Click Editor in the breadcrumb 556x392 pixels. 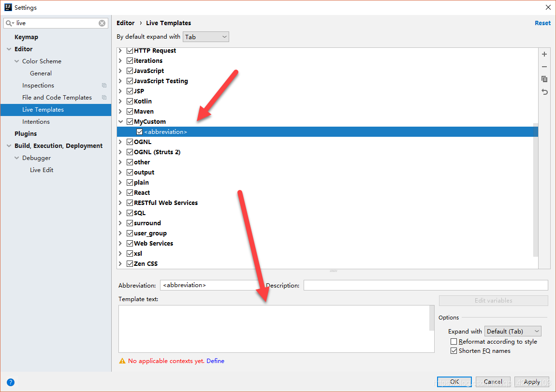coord(126,23)
